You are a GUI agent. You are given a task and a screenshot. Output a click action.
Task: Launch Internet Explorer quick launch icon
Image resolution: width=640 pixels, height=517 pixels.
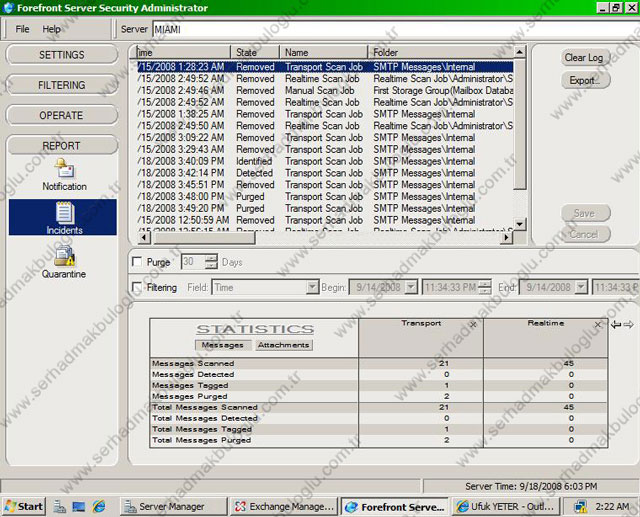tap(98, 507)
